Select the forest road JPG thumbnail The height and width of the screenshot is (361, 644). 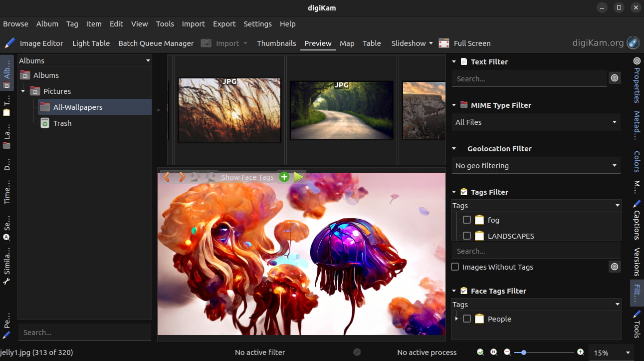342,110
